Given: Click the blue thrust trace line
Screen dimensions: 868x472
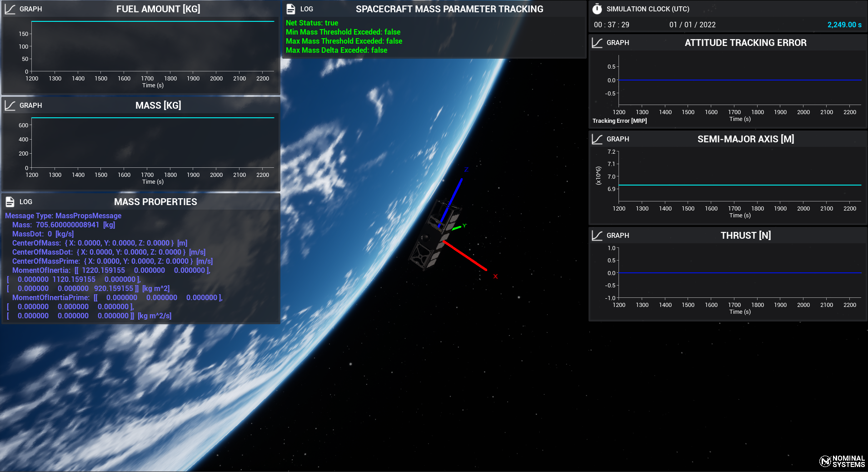Looking at the screenshot, I should (740, 273).
